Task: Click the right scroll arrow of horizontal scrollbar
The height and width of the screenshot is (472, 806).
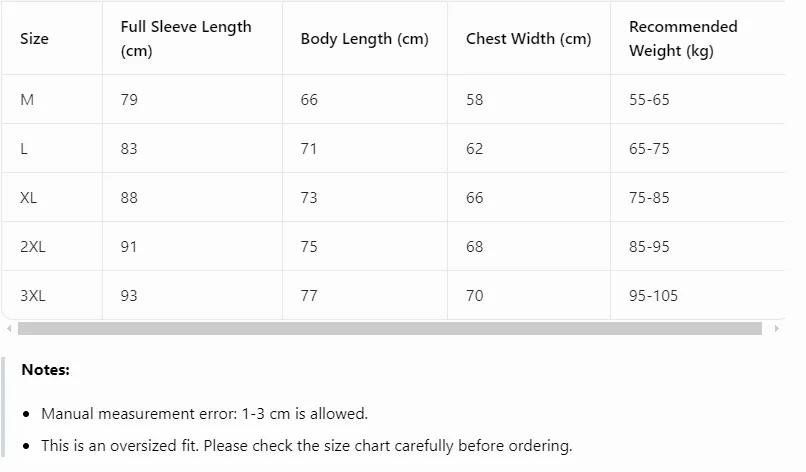Action: pos(776,329)
